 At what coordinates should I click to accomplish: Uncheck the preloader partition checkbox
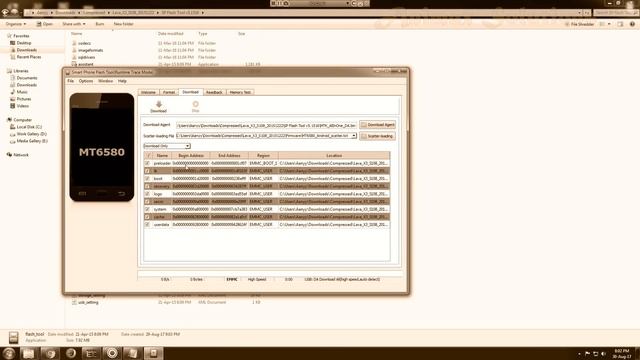147,163
